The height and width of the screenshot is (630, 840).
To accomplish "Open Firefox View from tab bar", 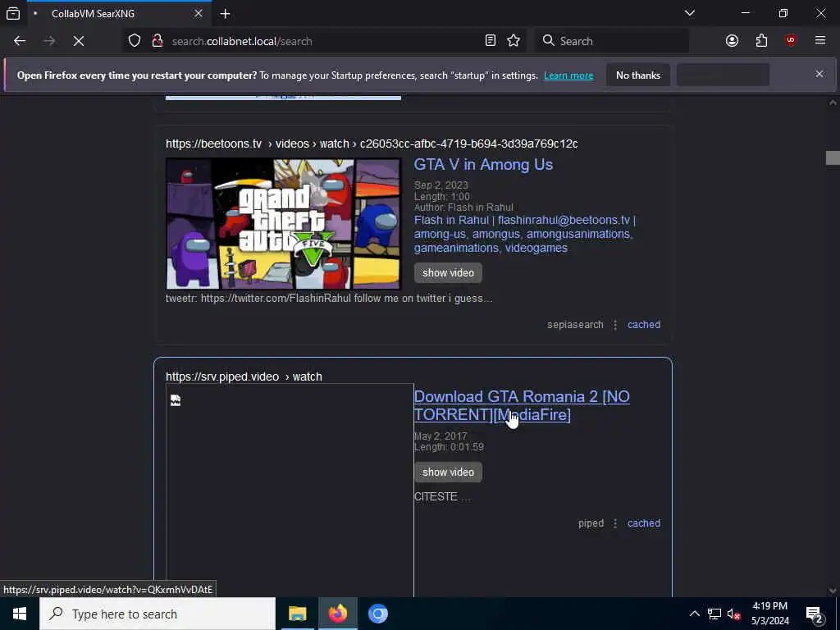I will coord(13,13).
